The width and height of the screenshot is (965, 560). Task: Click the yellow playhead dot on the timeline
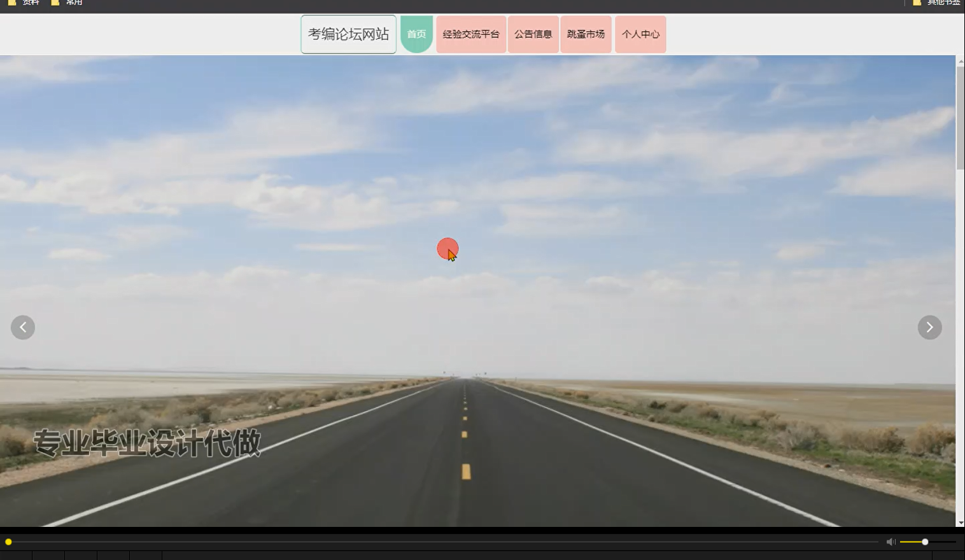pos(7,542)
